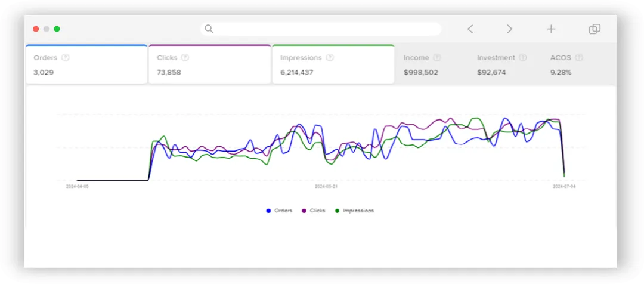
Task: Show tab overview via overlapping squares icon
Action: click(595, 29)
